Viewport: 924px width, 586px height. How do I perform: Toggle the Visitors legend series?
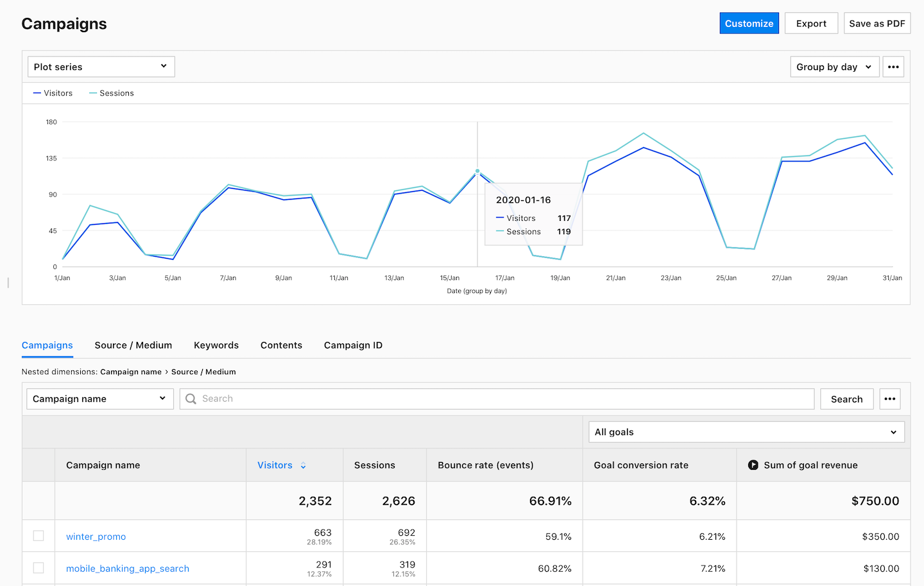point(53,93)
